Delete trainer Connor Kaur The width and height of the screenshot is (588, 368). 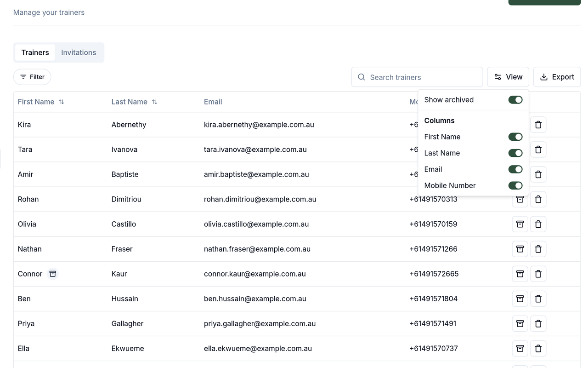538,274
